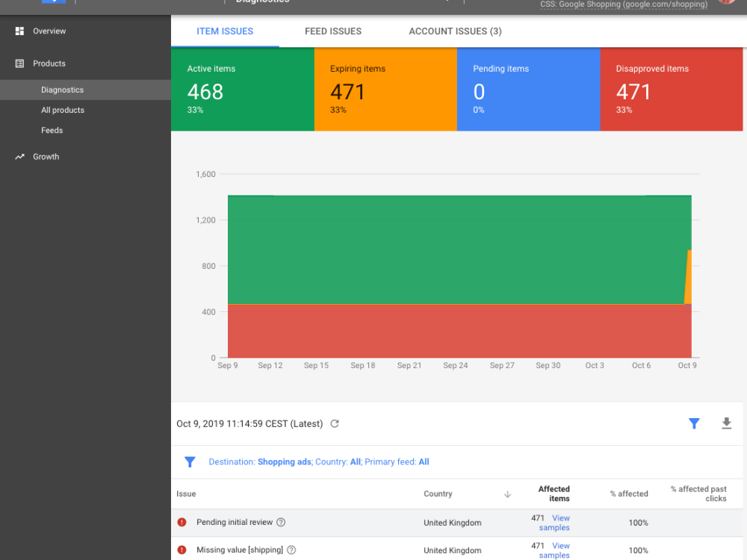Click the Pending initial review issue text

[x=235, y=523]
